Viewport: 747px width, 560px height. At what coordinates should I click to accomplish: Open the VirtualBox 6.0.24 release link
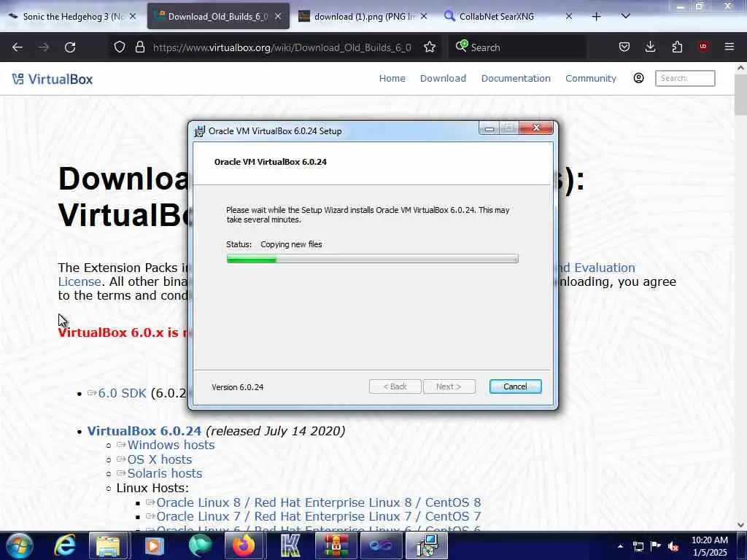144,431
